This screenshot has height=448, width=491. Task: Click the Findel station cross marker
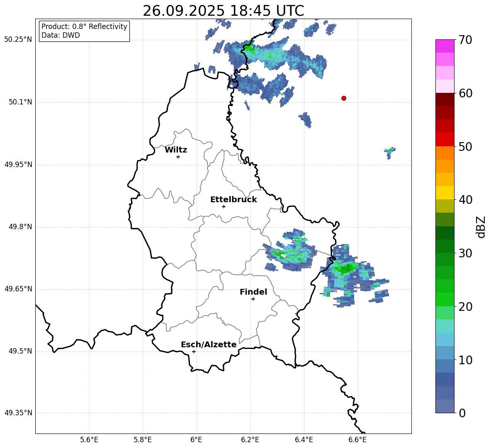(x=253, y=299)
